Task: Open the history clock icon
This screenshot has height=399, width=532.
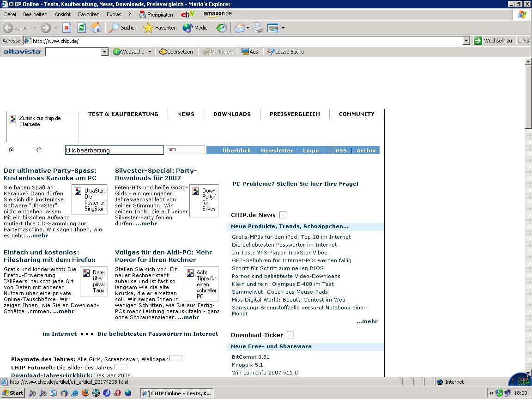Action: 222,28
